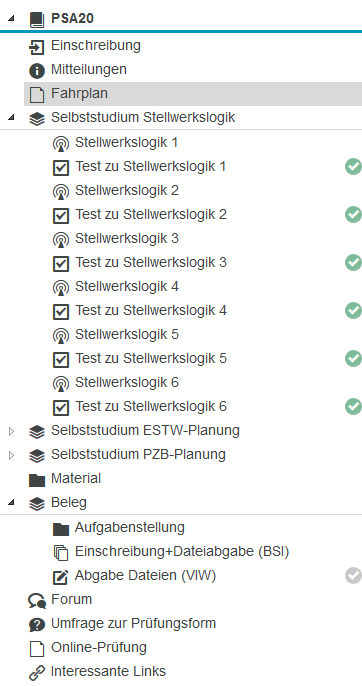Click the stacked pages icon for Einschreibung+Dateiabgabe (BSI)

pos(61,553)
